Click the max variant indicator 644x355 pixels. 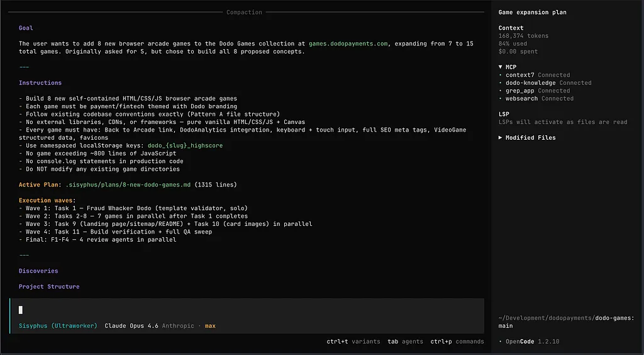tap(210, 326)
